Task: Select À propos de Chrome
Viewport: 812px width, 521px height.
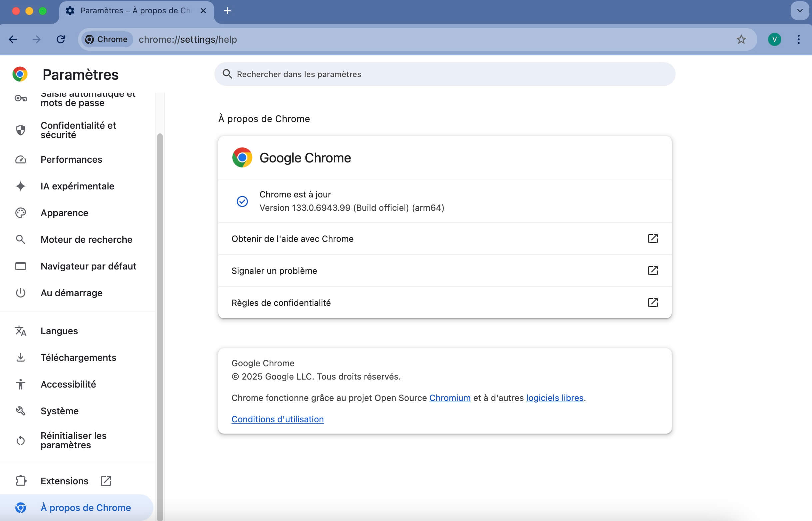Action: pos(77,507)
